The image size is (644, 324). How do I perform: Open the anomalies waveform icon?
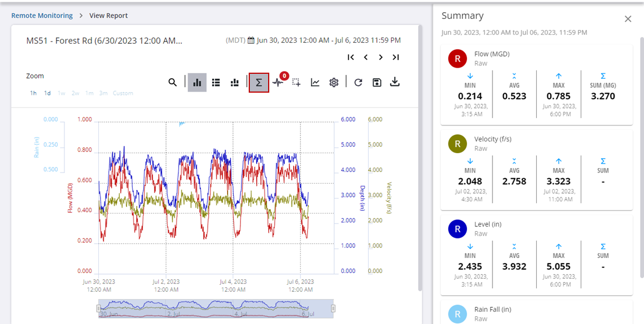[278, 83]
